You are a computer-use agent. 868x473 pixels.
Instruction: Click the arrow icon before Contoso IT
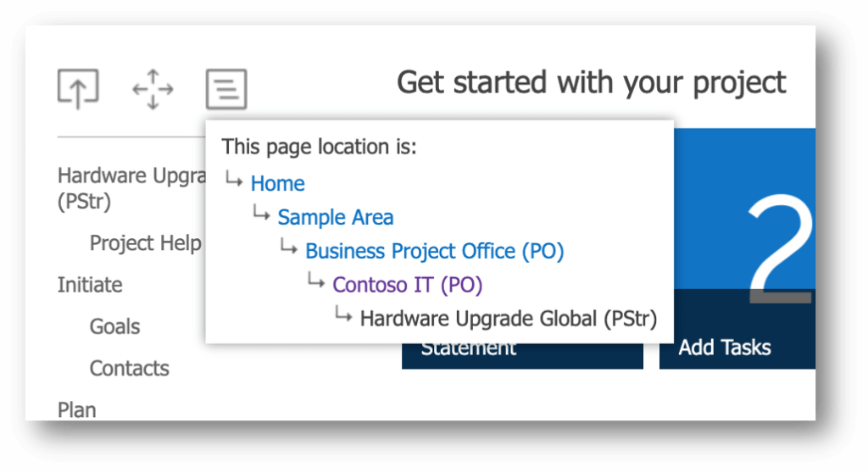315,283
